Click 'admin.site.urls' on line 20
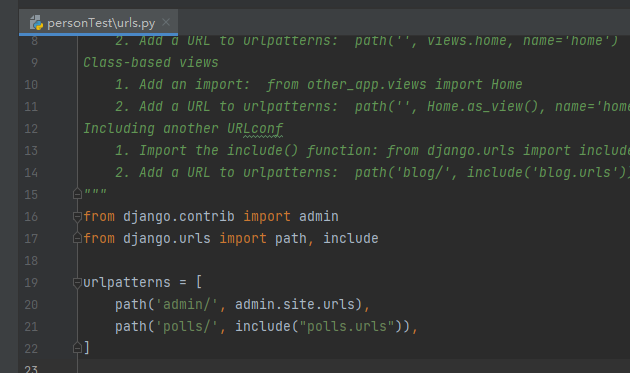Image resolution: width=630 pixels, height=373 pixels. [295, 304]
